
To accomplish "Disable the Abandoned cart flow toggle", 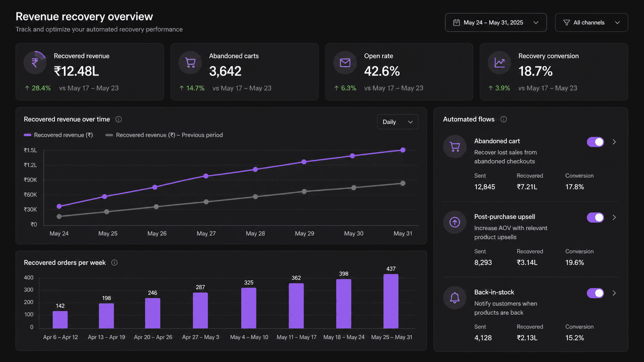I will pyautogui.click(x=595, y=142).
